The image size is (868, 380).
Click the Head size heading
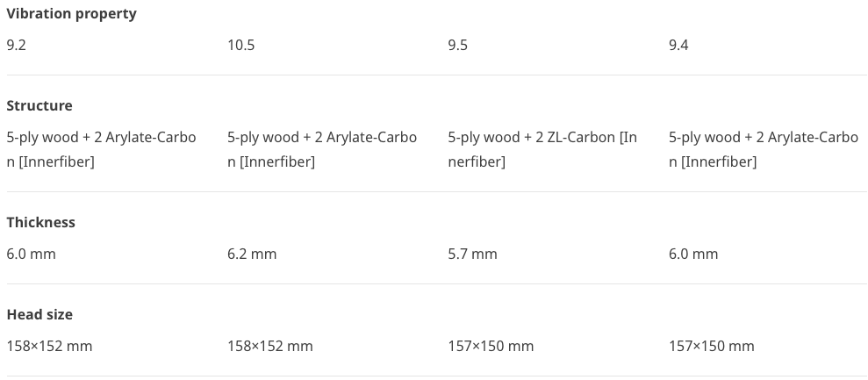39,315
